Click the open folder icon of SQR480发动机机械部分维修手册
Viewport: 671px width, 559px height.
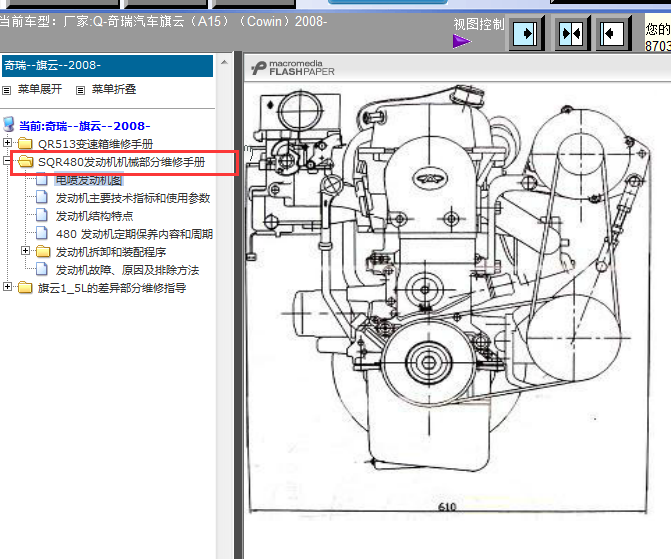26,161
